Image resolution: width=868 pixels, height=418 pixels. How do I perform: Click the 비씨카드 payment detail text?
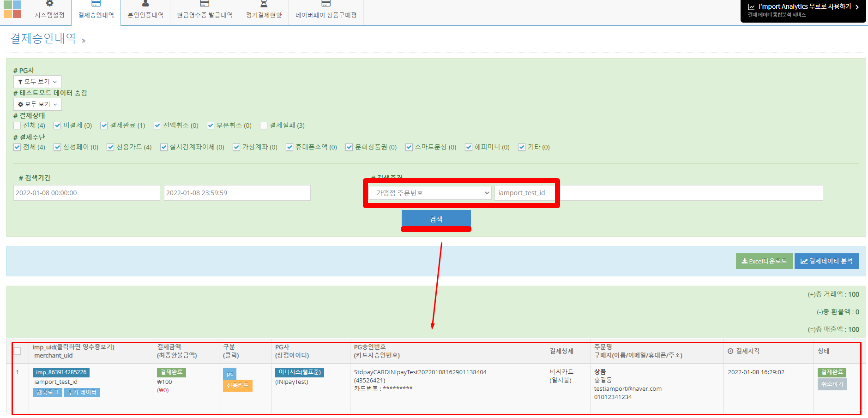[x=561, y=372]
